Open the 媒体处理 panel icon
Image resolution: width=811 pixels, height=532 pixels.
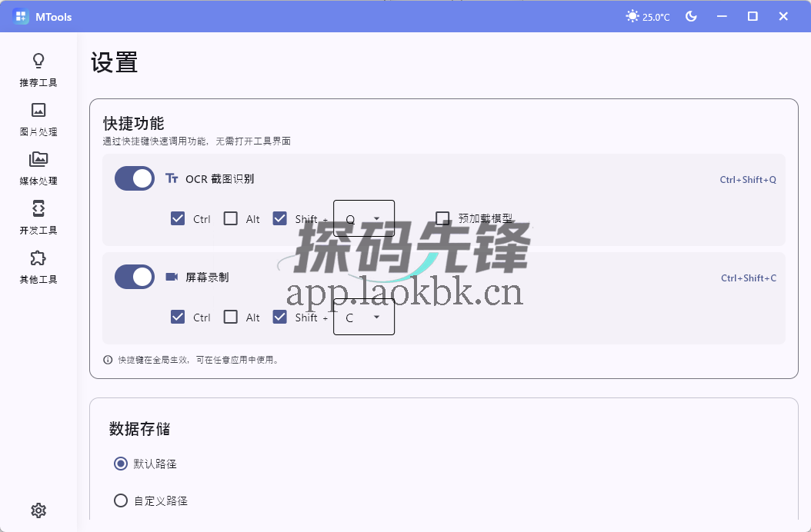coord(38,160)
